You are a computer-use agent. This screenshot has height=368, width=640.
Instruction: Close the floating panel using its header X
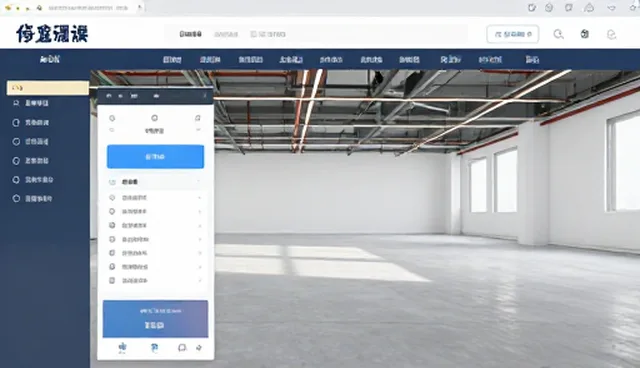(204, 96)
